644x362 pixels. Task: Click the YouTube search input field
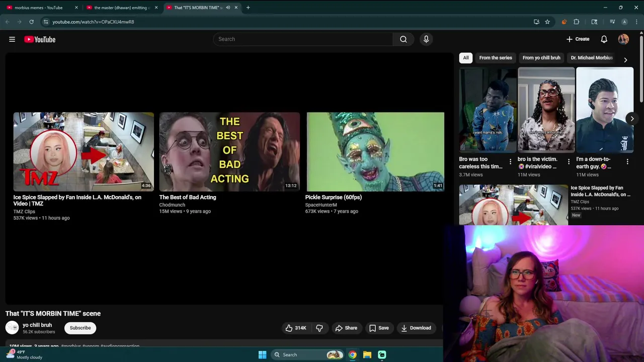point(303,39)
